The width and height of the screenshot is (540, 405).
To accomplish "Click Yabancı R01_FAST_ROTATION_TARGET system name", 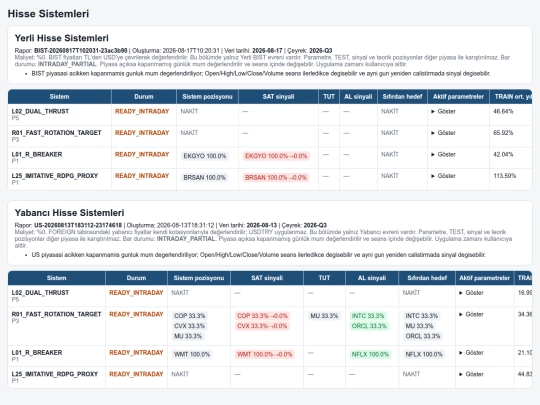I will (x=56, y=314).
